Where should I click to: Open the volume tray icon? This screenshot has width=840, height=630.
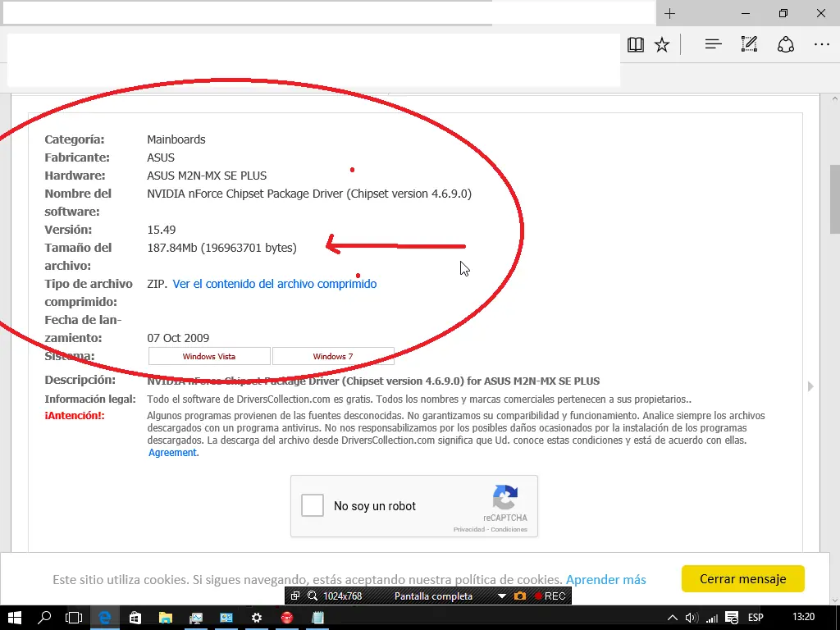tap(691, 618)
